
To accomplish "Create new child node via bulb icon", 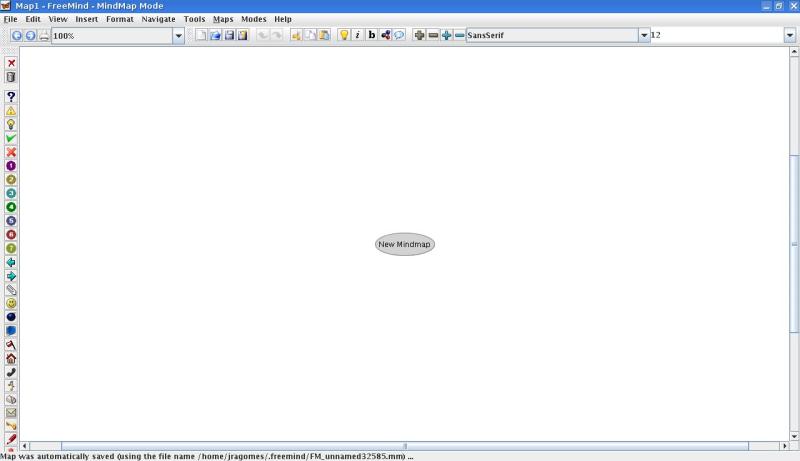I will [x=344, y=35].
